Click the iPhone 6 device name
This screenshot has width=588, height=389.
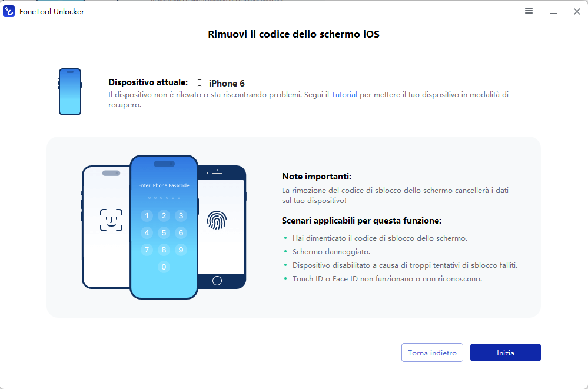pyautogui.click(x=227, y=84)
